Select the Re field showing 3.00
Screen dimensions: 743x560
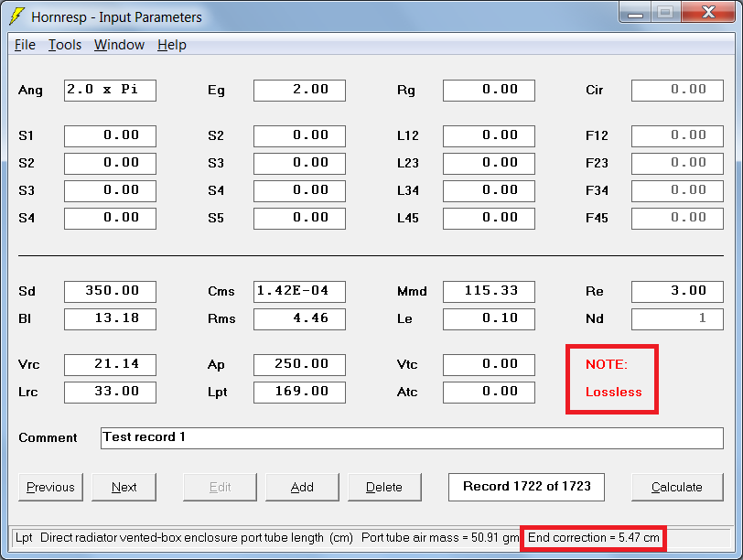tap(678, 291)
